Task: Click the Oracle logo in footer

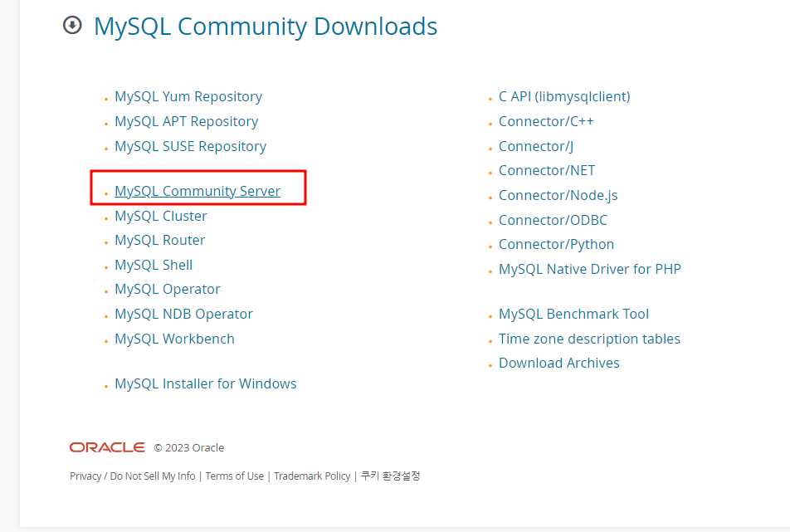Action: click(x=107, y=447)
